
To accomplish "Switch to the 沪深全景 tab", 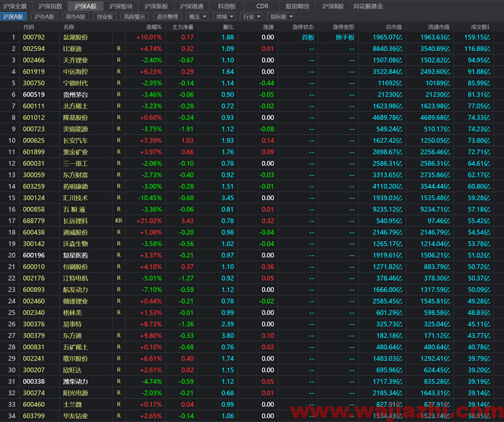I will (x=15, y=6).
